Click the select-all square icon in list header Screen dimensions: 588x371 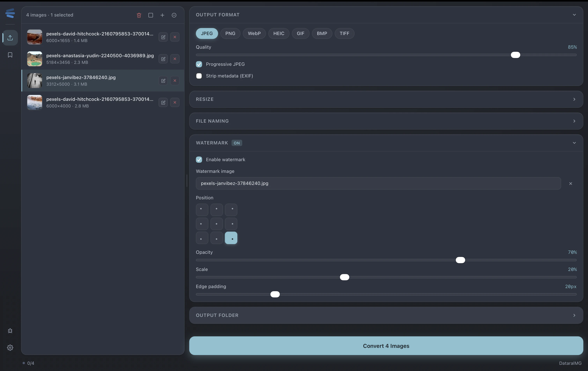[x=151, y=15]
